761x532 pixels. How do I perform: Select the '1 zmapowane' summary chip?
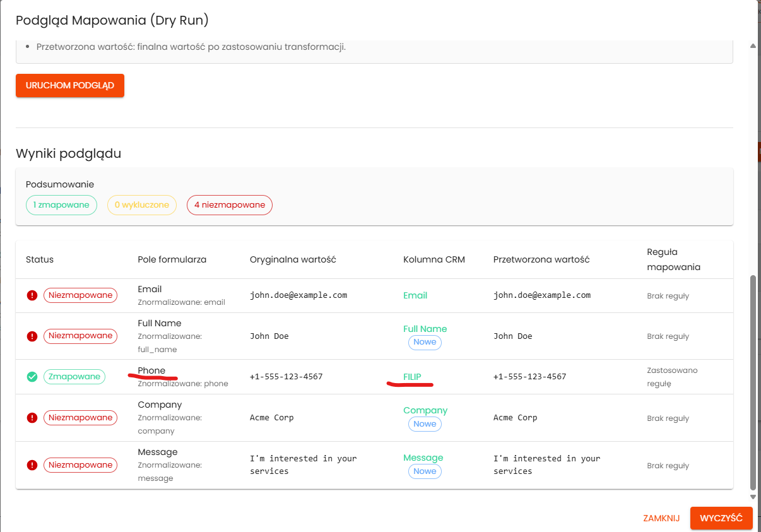[61, 205]
